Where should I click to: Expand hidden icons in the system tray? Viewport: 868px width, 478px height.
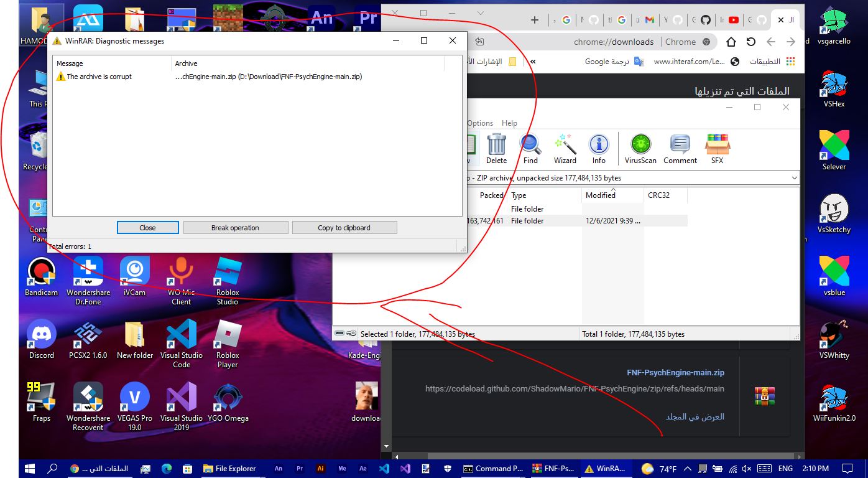[686, 468]
